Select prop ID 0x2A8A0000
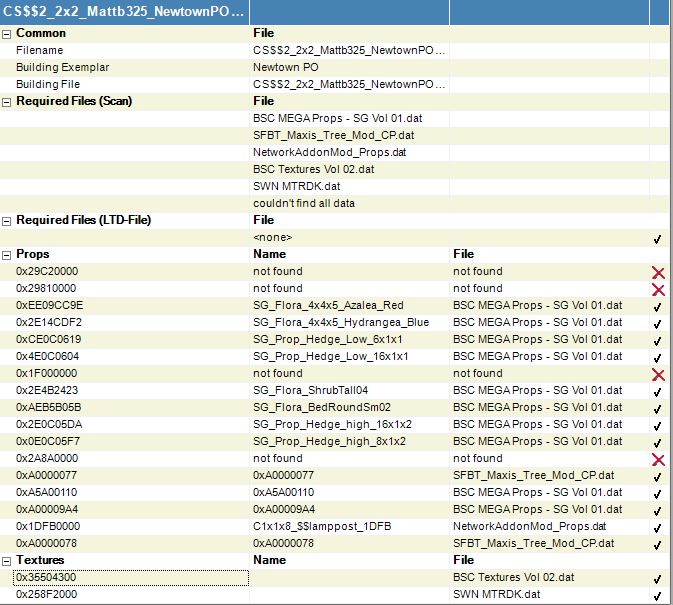The image size is (673, 605). coord(47,458)
